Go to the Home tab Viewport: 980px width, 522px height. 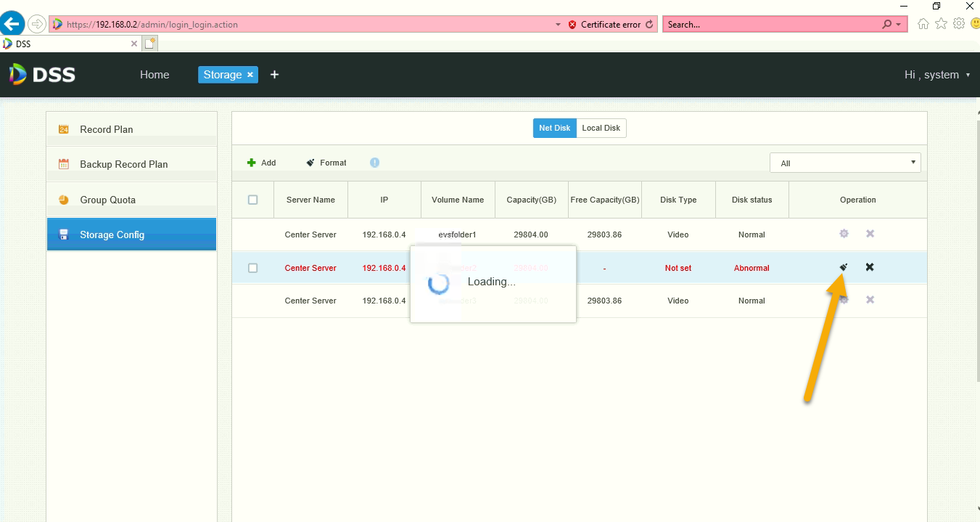tap(155, 74)
